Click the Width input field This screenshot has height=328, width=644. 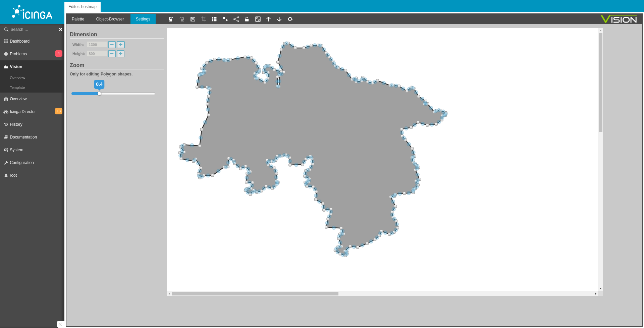click(97, 45)
